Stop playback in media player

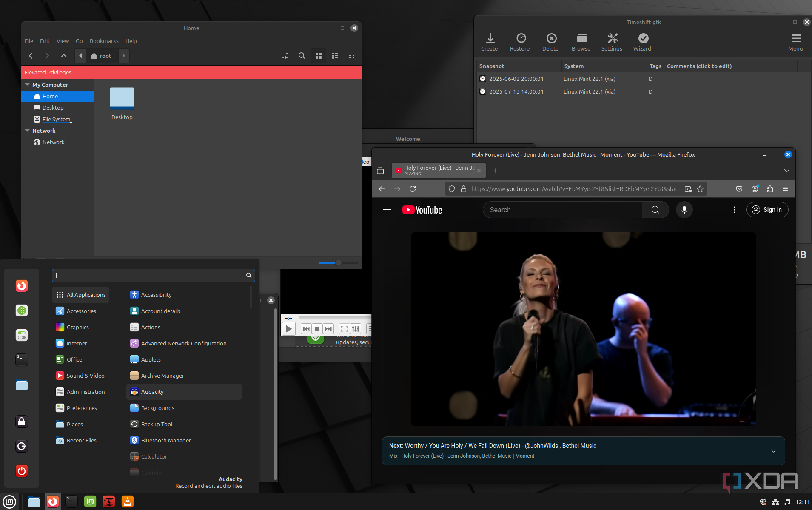[317, 329]
